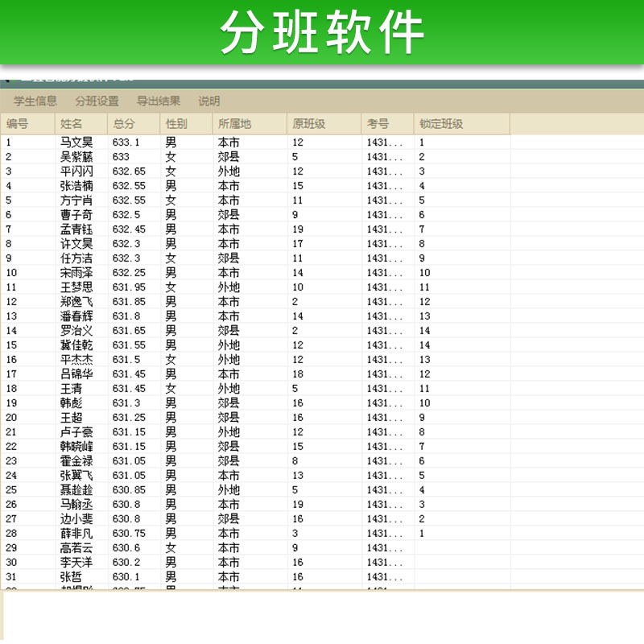Viewport: 644px width, 644px height.
Task: Select student 孟青钰
Action: [x=76, y=229]
